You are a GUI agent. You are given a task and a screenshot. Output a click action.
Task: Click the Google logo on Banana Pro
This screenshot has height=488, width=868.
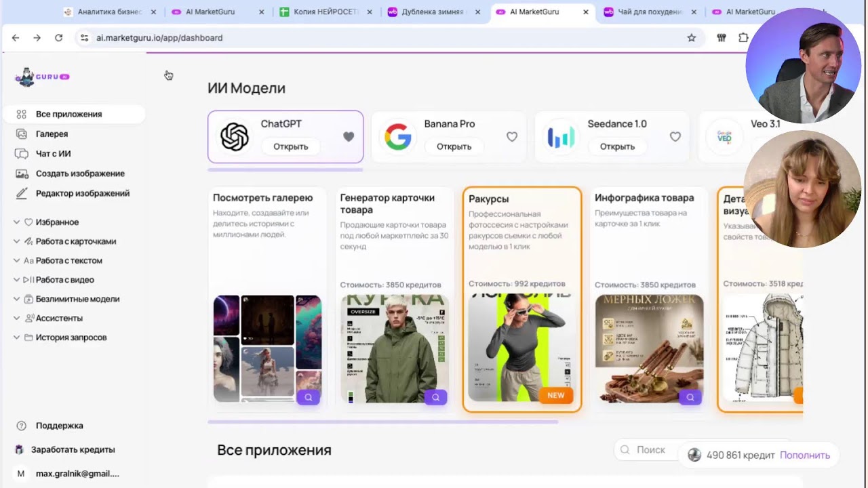pyautogui.click(x=398, y=137)
